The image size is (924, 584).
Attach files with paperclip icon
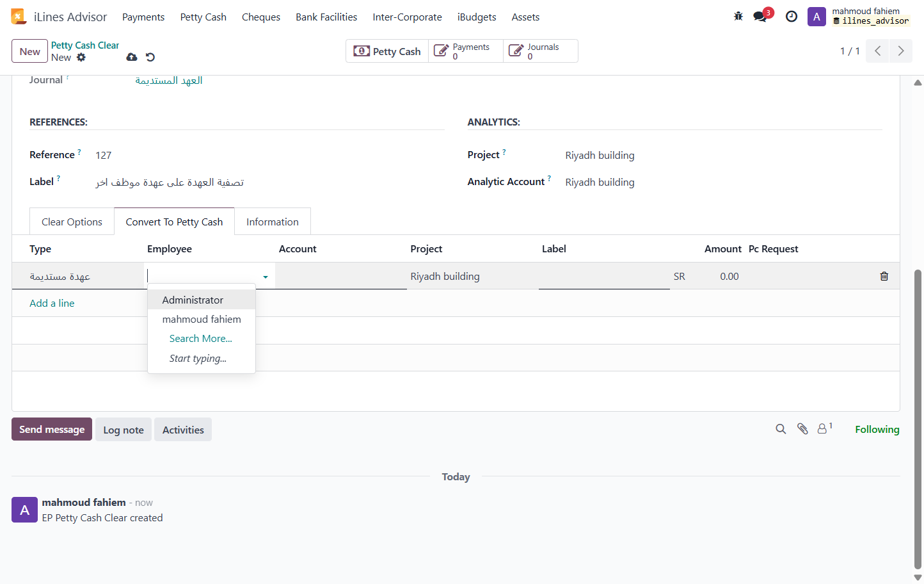point(802,429)
